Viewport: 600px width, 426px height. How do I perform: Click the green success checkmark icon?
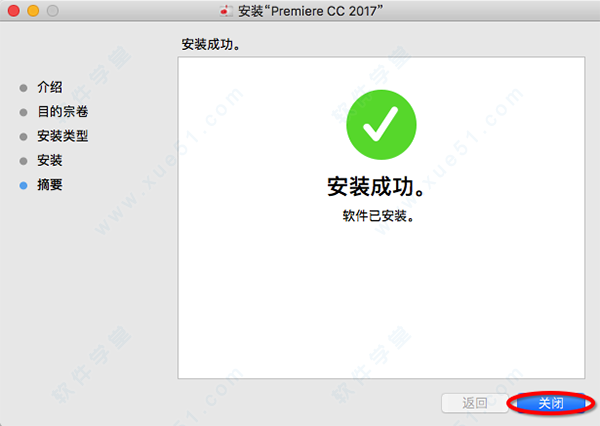pos(381,125)
